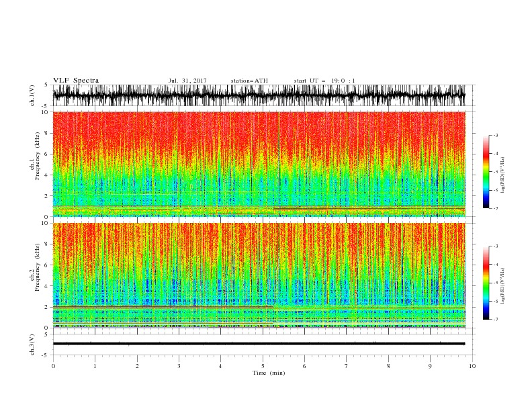This screenshot has width=532, height=411.
Task: Click the '-7' tick on lower colorbar
Action: [496, 319]
